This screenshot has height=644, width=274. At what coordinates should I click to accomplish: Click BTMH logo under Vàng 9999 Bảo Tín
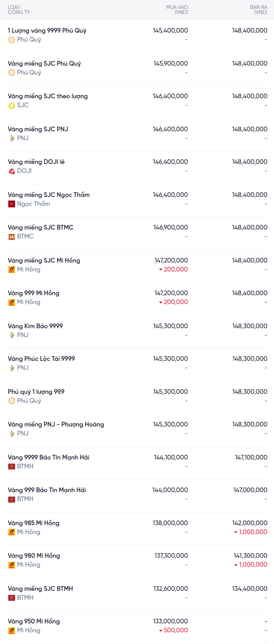12,466
